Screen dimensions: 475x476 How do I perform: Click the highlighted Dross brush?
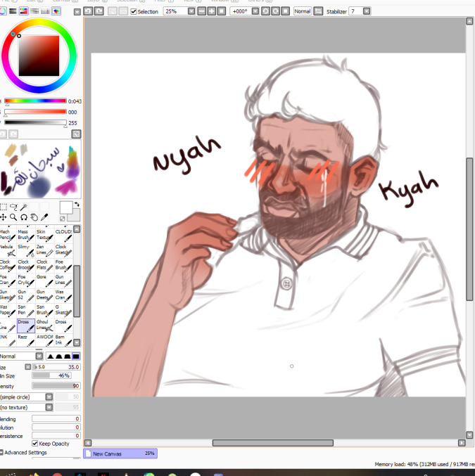[x=26, y=326]
